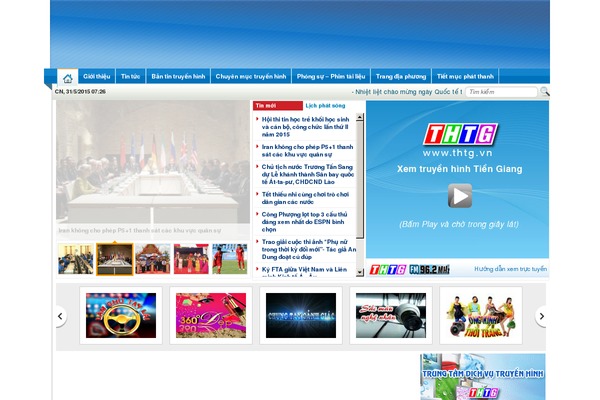Open Tiết mục phát thanh menu
This screenshot has height=400, width=600.
(x=465, y=76)
